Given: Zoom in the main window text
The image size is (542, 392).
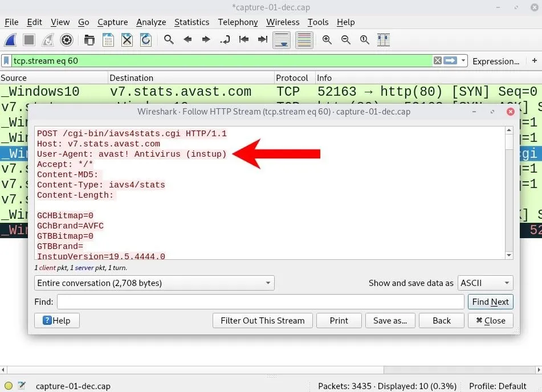Looking at the screenshot, I should click(x=327, y=40).
